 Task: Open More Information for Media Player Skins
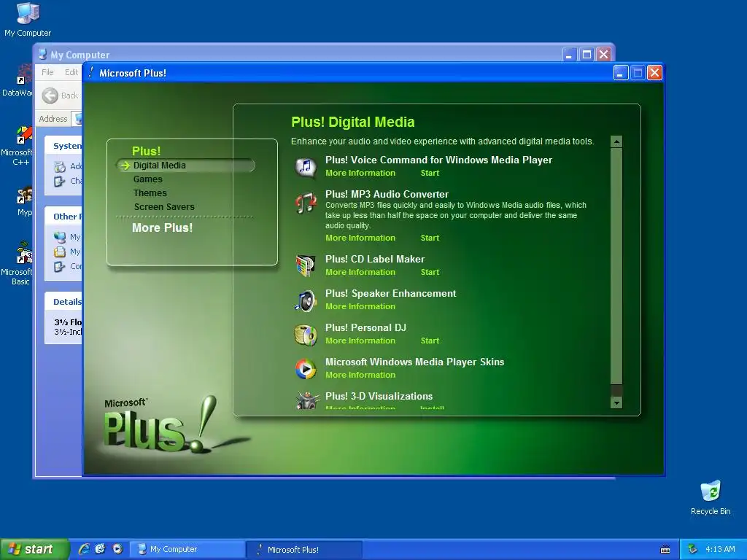360,375
